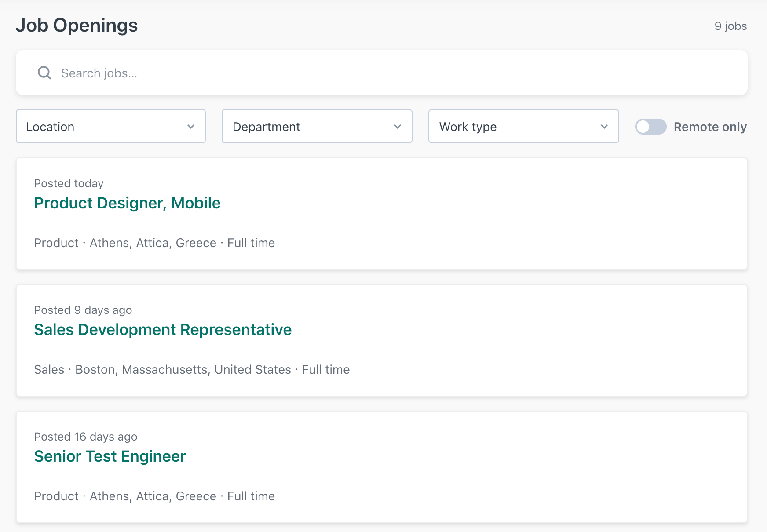This screenshot has height=532, width=767.
Task: Open the Product Designer, Mobile job posting
Action: click(x=128, y=203)
